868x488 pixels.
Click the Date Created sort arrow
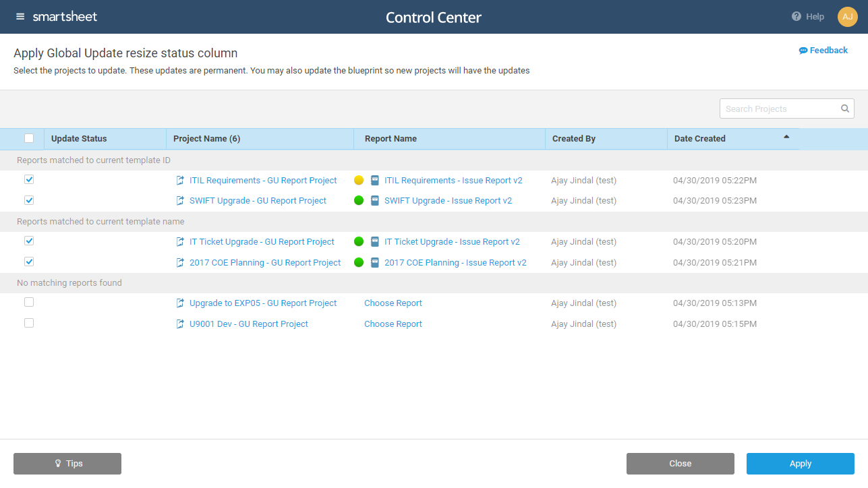(x=786, y=137)
